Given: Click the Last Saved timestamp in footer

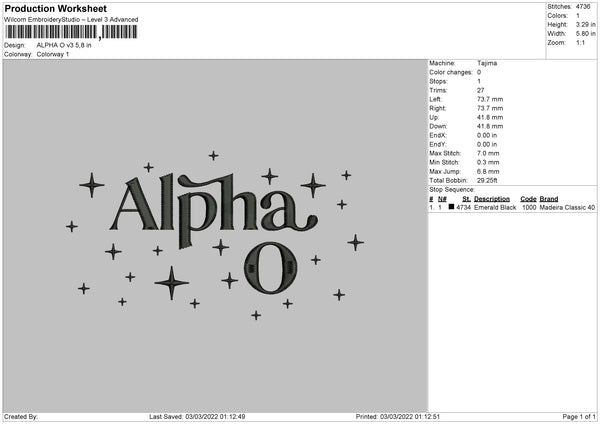Looking at the screenshot, I should click(195, 416).
